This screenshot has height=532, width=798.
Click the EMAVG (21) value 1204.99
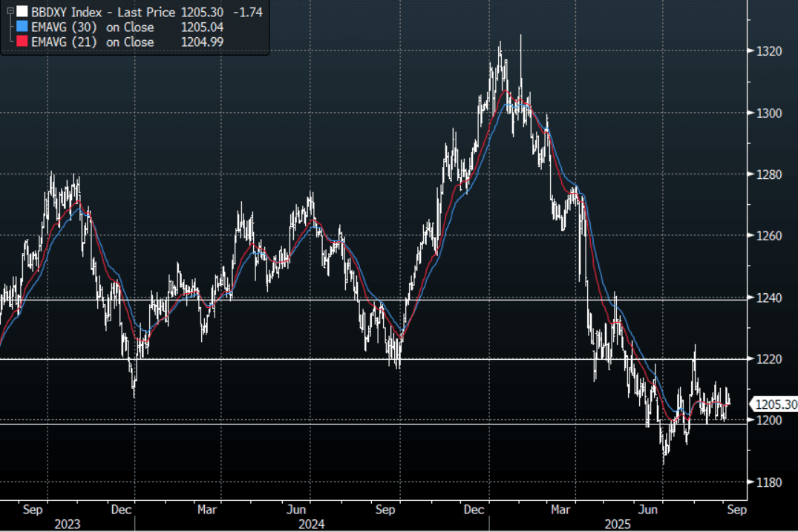202,42
